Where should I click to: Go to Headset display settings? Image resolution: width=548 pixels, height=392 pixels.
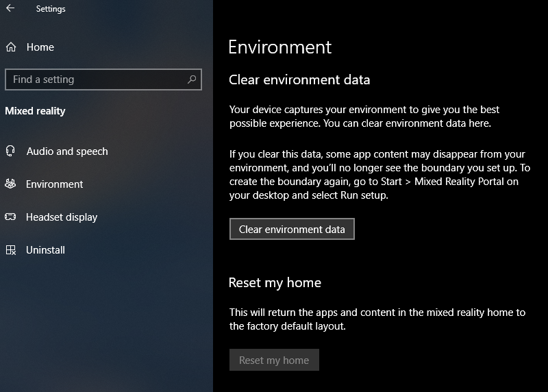click(62, 217)
